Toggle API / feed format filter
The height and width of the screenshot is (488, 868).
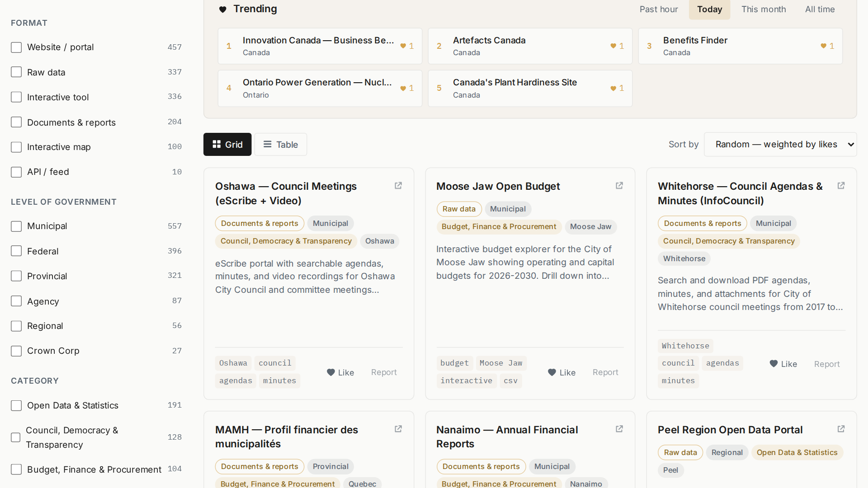(16, 172)
